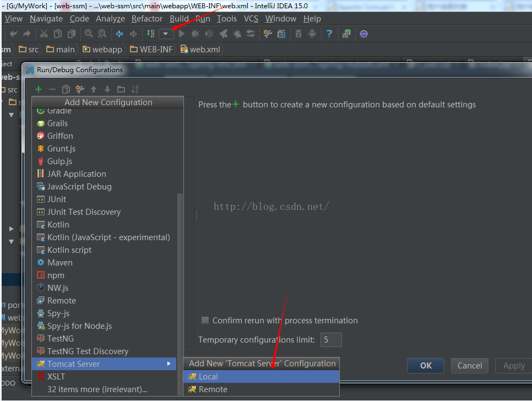Image resolution: width=532 pixels, height=401 pixels.
Task: Choose Spy-js for Node.js configuration
Action: point(104,326)
